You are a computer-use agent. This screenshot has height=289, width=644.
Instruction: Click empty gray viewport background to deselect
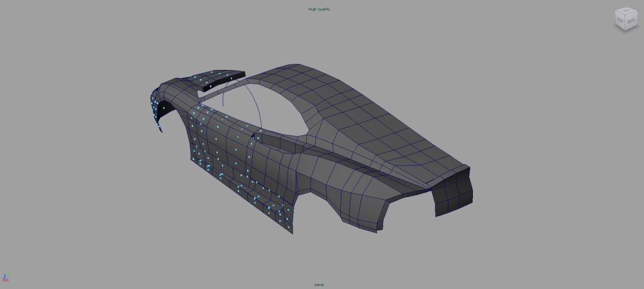click(94, 220)
